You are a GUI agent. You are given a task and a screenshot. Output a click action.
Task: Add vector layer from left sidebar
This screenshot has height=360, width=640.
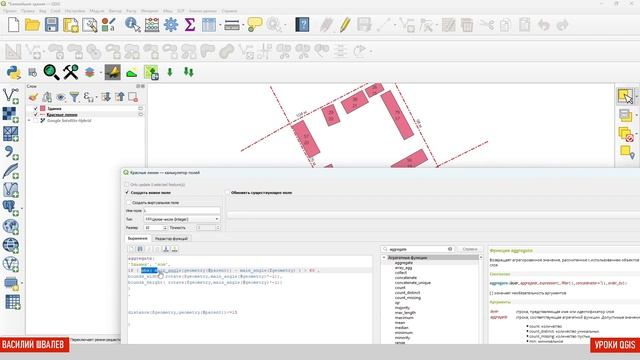[11, 96]
